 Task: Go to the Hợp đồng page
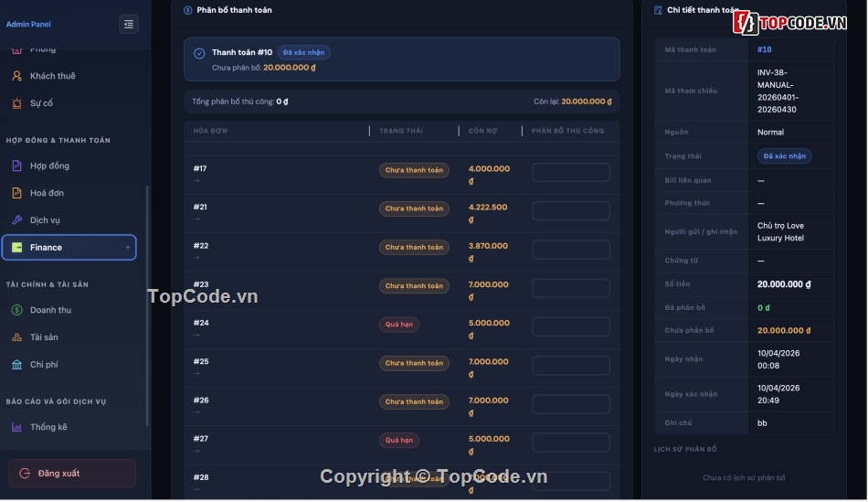point(69,166)
